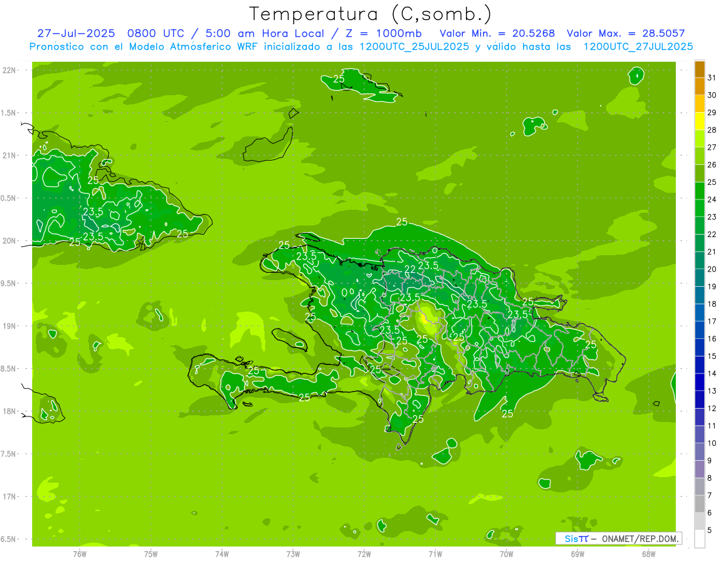Click the colorbar value label "11"

(x=712, y=426)
